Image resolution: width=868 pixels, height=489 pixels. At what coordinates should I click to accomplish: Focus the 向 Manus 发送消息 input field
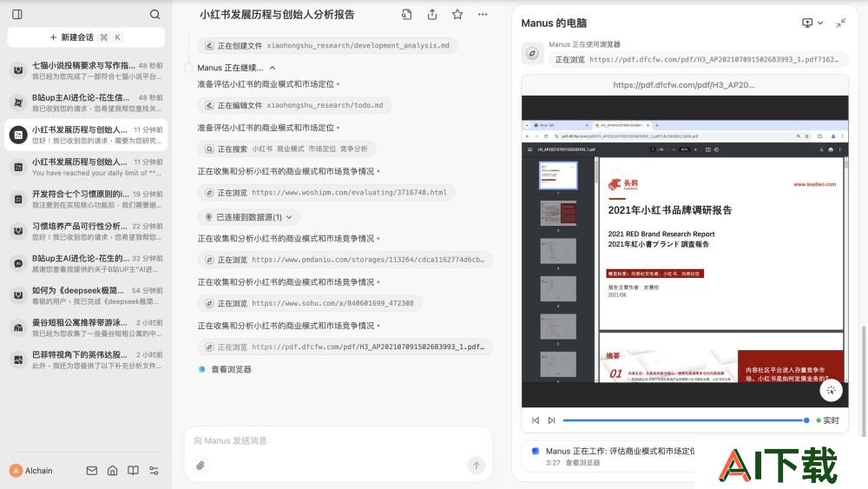tap(339, 441)
